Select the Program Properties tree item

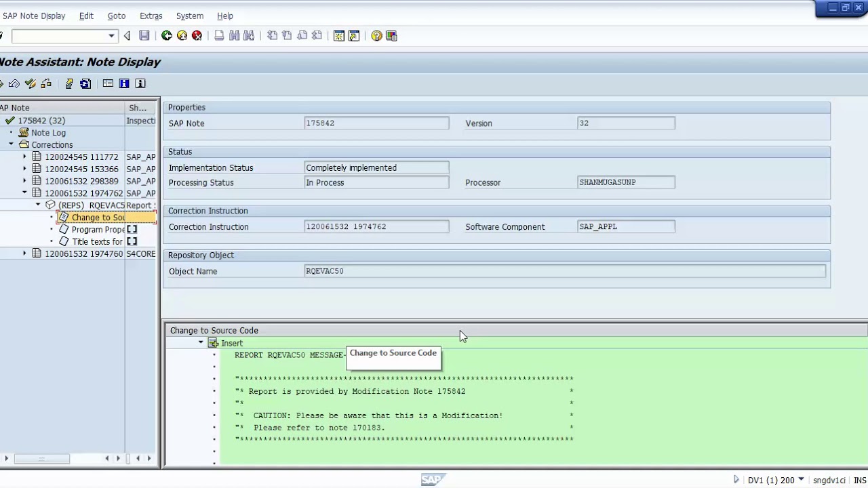pyautogui.click(x=98, y=230)
